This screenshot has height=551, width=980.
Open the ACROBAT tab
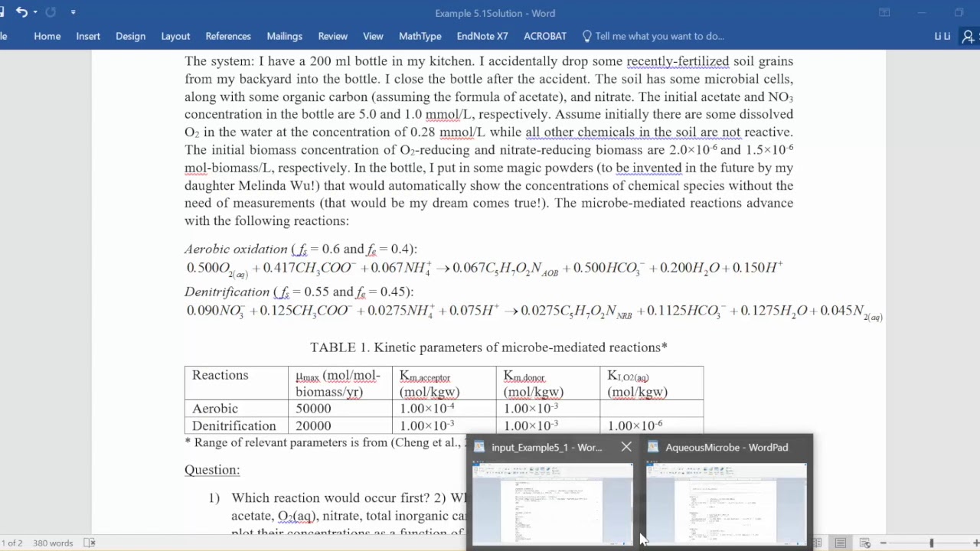(x=545, y=36)
